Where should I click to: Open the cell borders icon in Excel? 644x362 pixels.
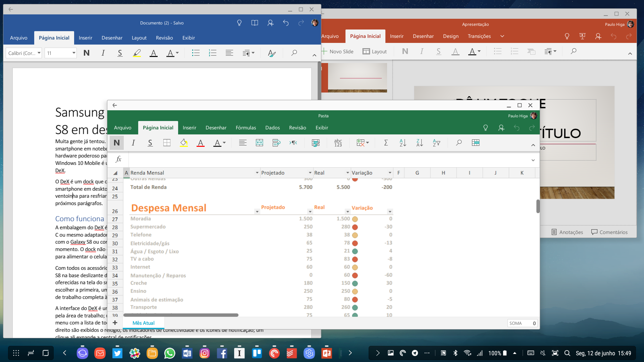[167, 143]
